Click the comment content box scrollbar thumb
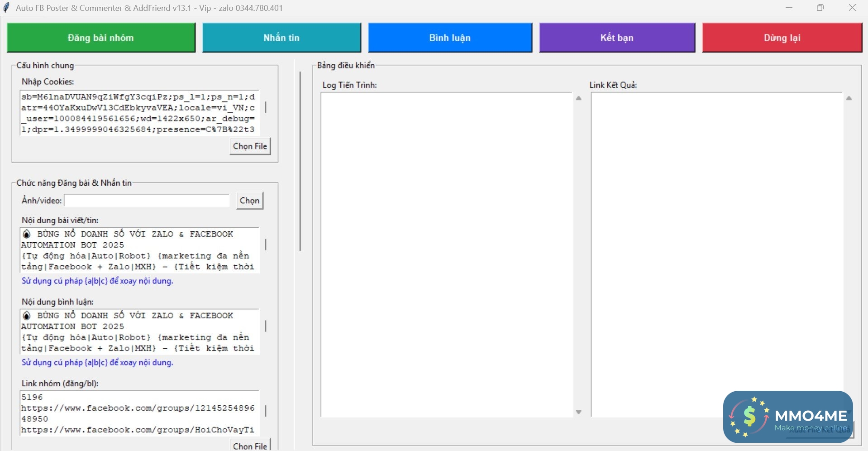This screenshot has height=451, width=868. pyautogui.click(x=266, y=326)
